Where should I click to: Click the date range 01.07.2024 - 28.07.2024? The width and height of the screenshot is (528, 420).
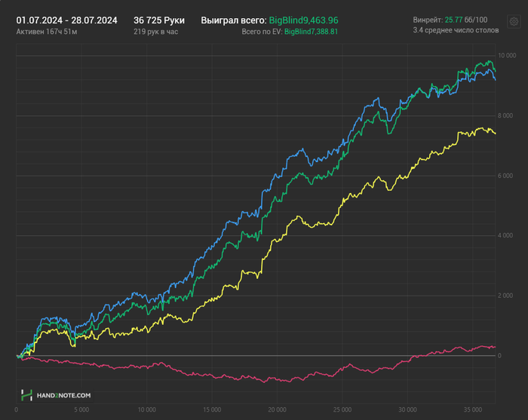pyautogui.click(x=66, y=20)
